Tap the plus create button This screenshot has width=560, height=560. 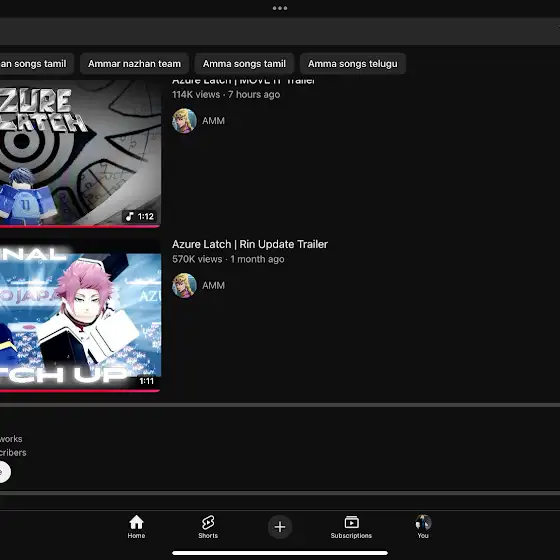pos(280,527)
